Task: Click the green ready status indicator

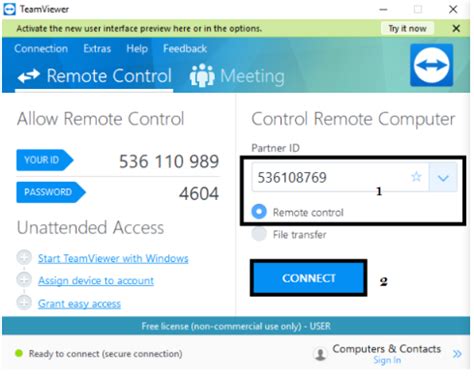Action: pyautogui.click(x=19, y=353)
